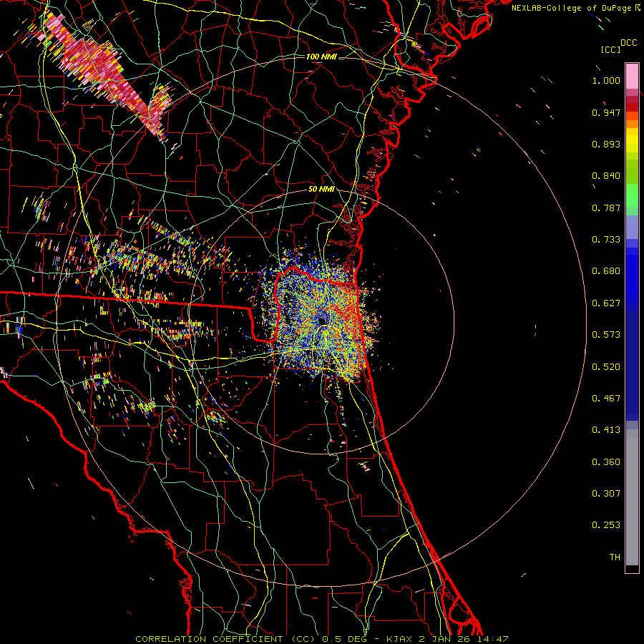
Task: Select the 0.520 legend value
Action: coord(606,367)
